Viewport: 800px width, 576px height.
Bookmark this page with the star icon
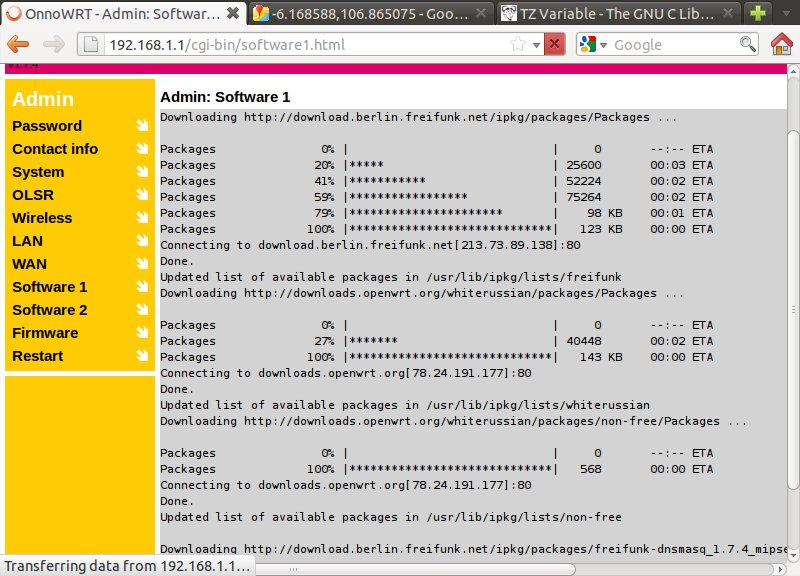pos(518,44)
